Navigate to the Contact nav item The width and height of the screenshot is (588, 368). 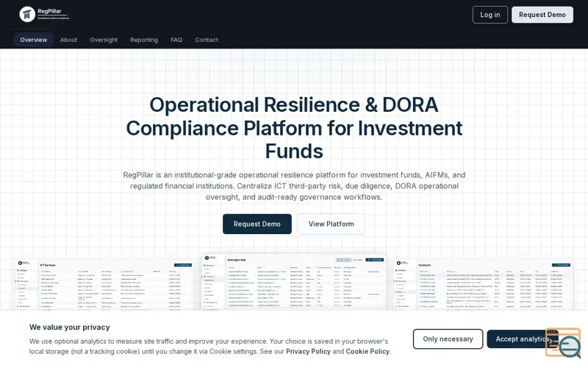pyautogui.click(x=207, y=40)
